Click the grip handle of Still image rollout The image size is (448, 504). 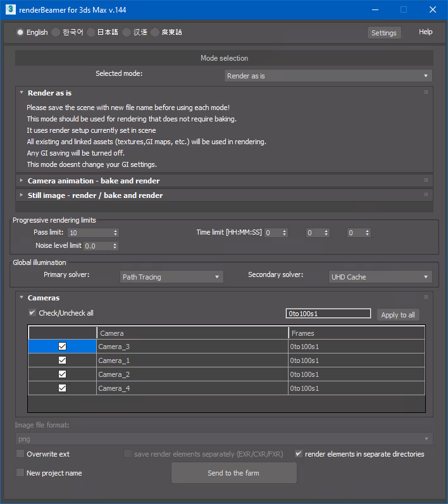(x=426, y=195)
